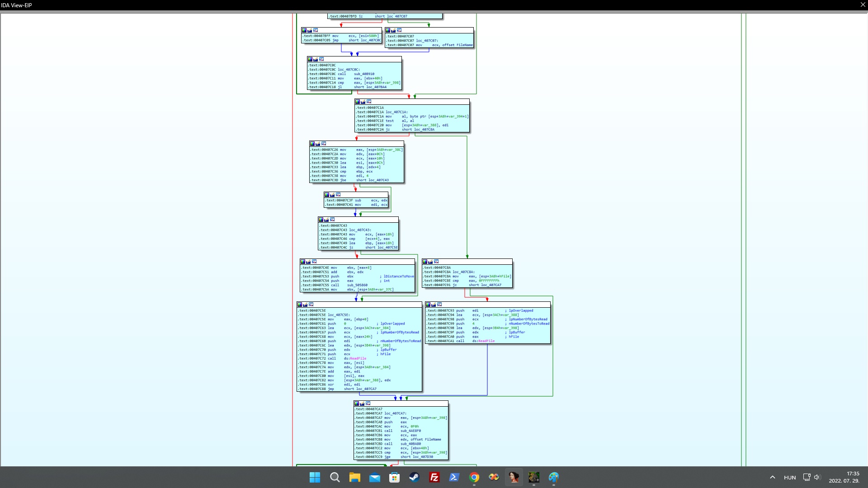
Task: Click ReadFile call in loc_407C5E node
Action: [358, 358]
